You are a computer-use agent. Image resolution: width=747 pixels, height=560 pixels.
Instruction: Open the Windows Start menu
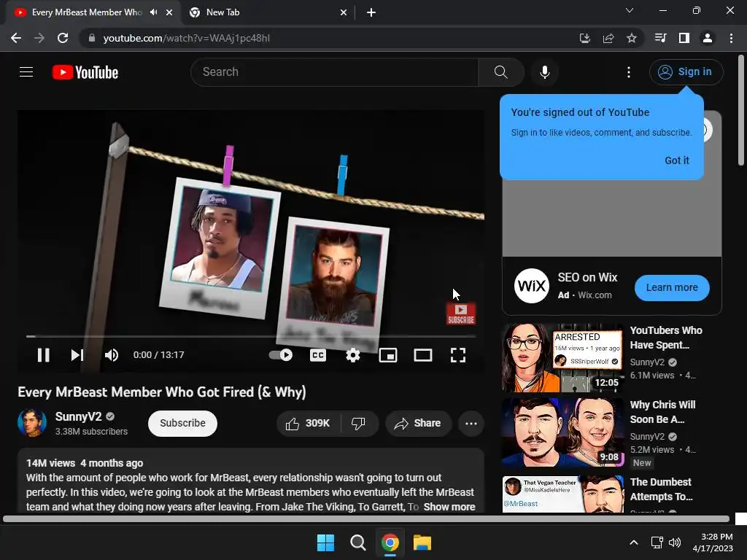[326, 542]
